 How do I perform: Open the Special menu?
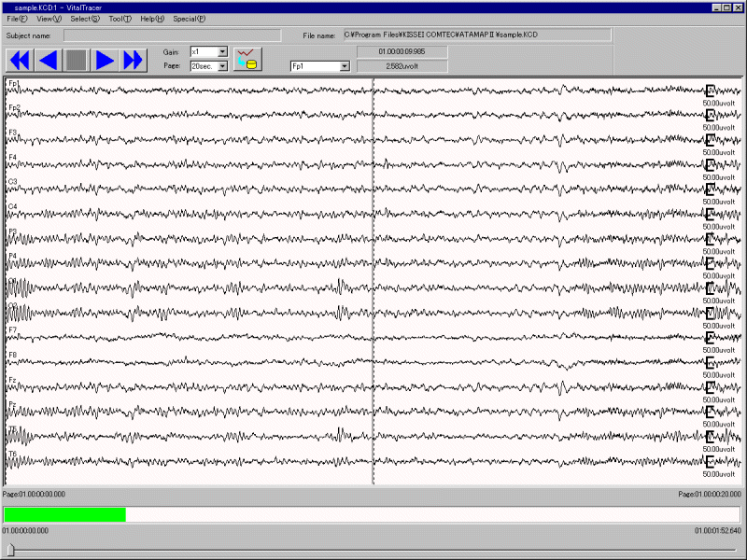[x=189, y=19]
